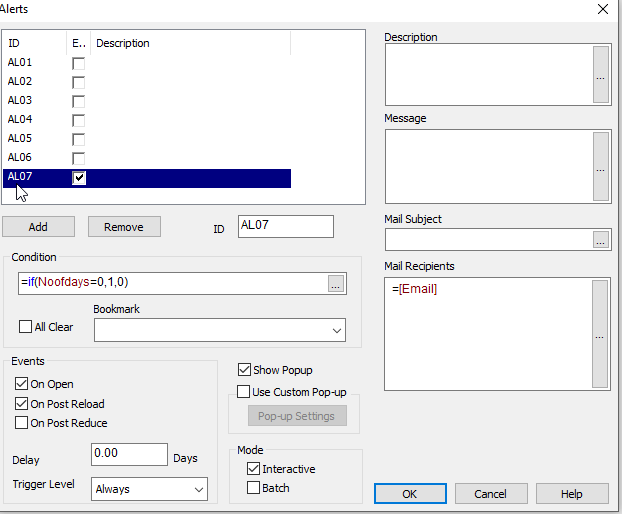The height and width of the screenshot is (514, 622).
Task: Toggle the Show Popup checkbox
Action: pos(244,370)
